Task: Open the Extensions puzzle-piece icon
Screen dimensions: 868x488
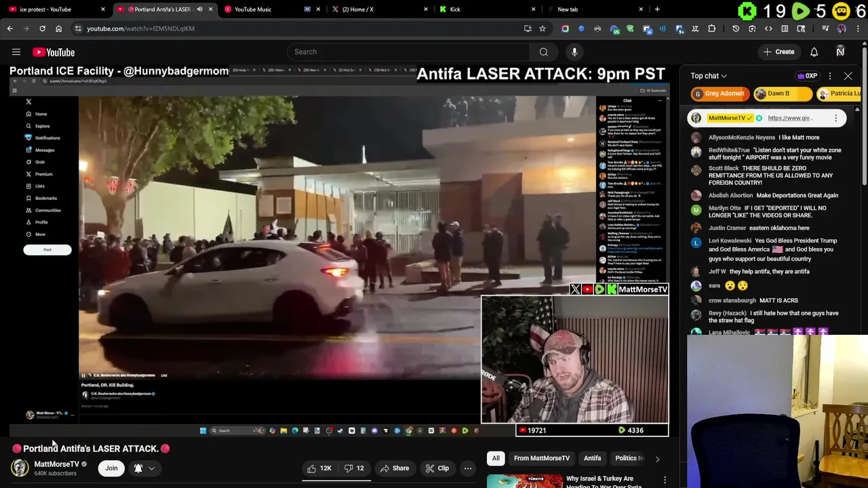Action: coord(711,28)
